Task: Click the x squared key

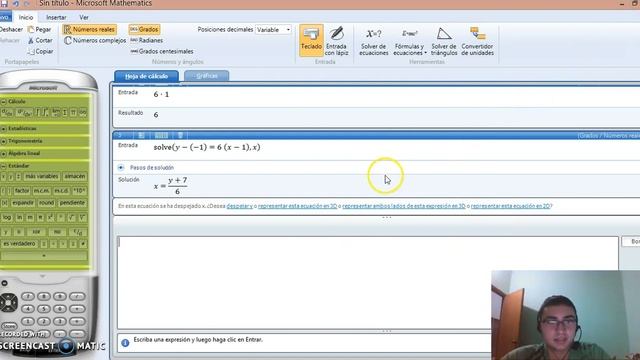Action: tap(51, 218)
